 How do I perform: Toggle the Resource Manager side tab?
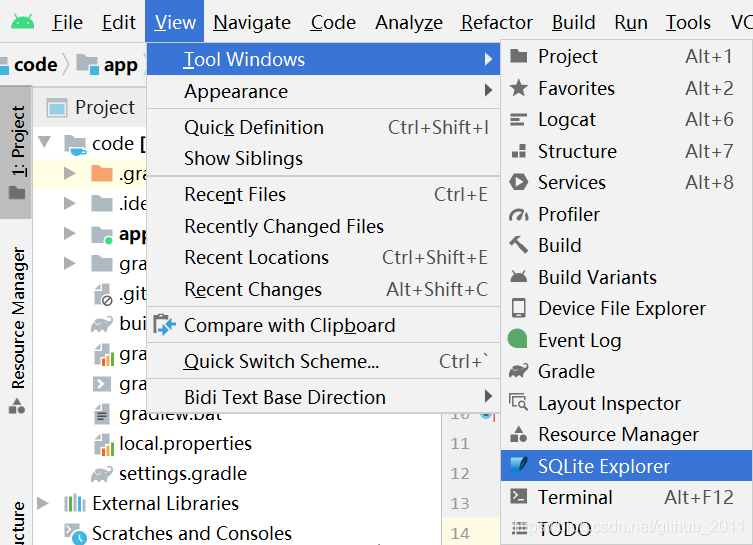click(17, 330)
